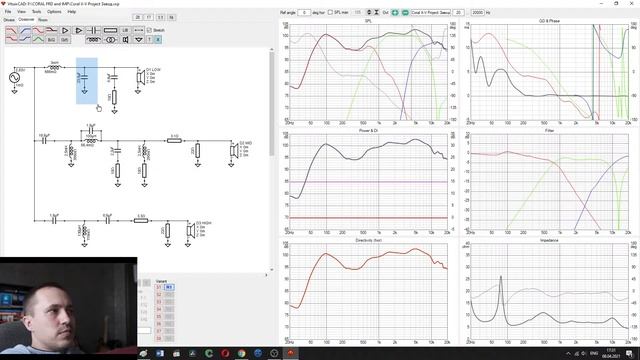Viewport: 640px width, 360px height.
Task: Click the vertical scale expand arrows icon
Action: [x=369, y=13]
